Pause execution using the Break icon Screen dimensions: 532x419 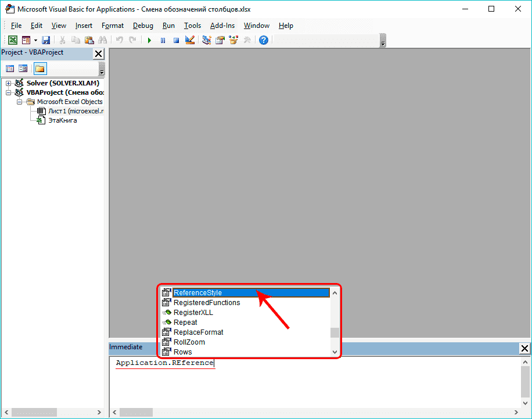click(162, 40)
